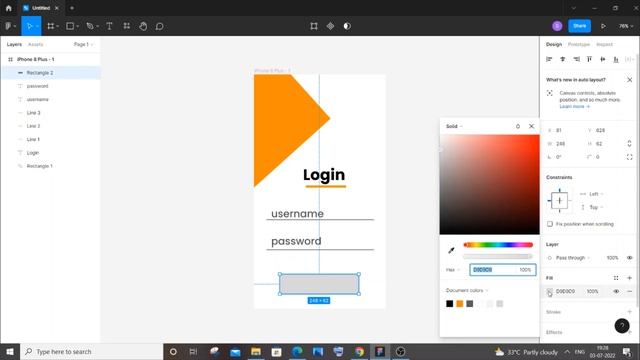Open a new tab with plus
The image size is (640, 360).
click(72, 8)
